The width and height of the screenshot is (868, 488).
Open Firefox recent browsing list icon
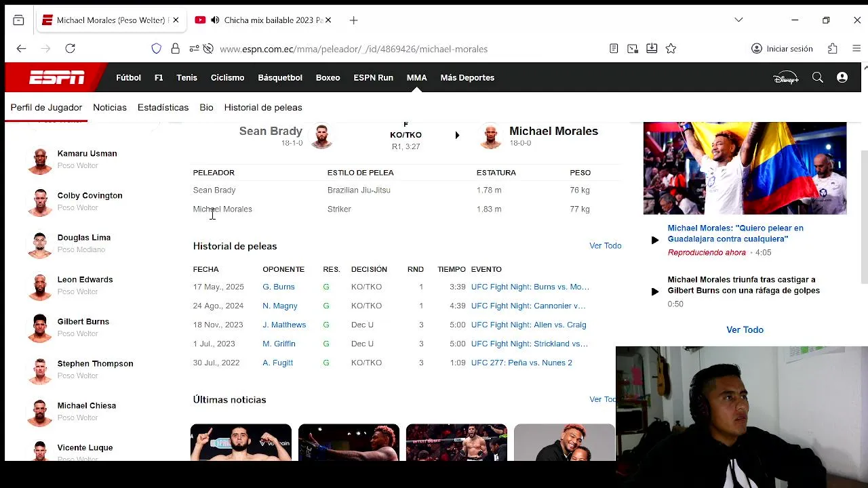click(x=18, y=20)
